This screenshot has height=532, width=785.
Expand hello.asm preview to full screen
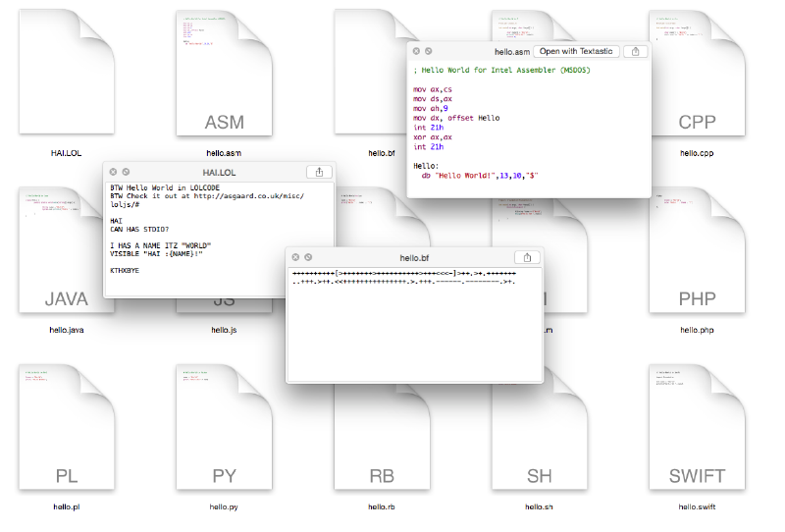[429, 51]
